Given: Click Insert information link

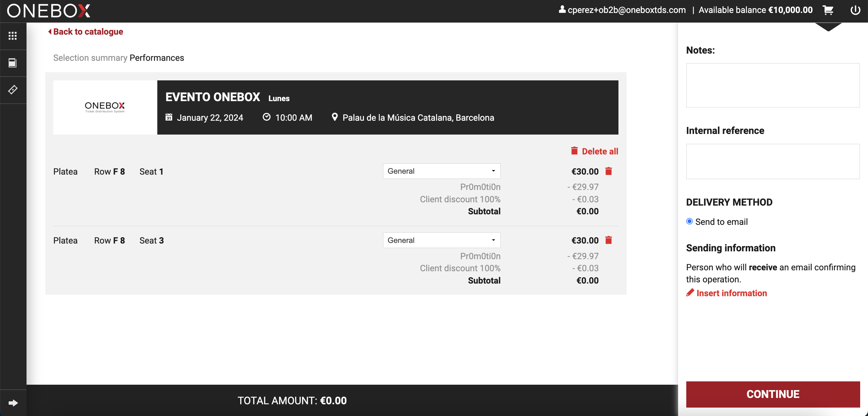Looking at the screenshot, I should pos(727,293).
